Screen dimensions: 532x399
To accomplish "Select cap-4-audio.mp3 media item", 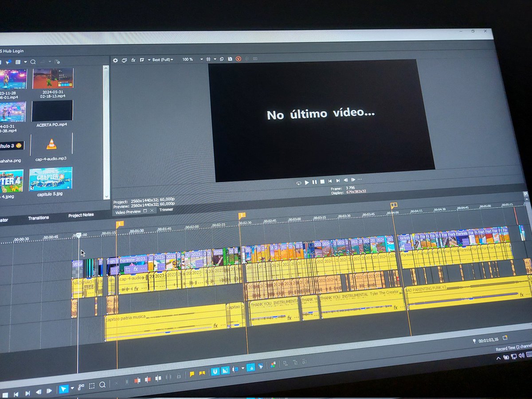I will click(51, 144).
